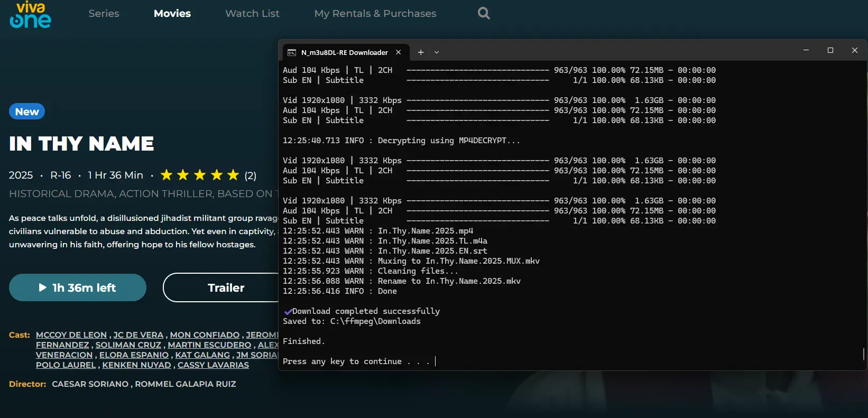Open the Watch List page

click(x=252, y=13)
